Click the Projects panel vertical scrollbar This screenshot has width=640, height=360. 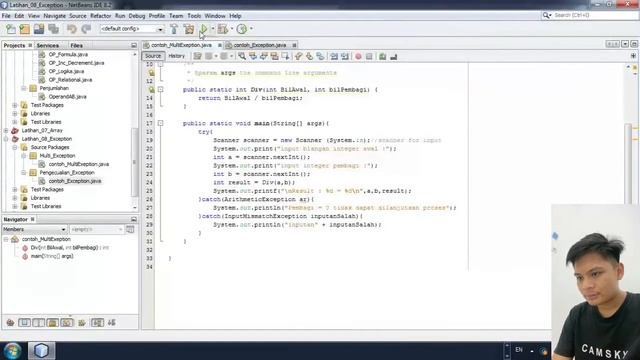coord(134,162)
